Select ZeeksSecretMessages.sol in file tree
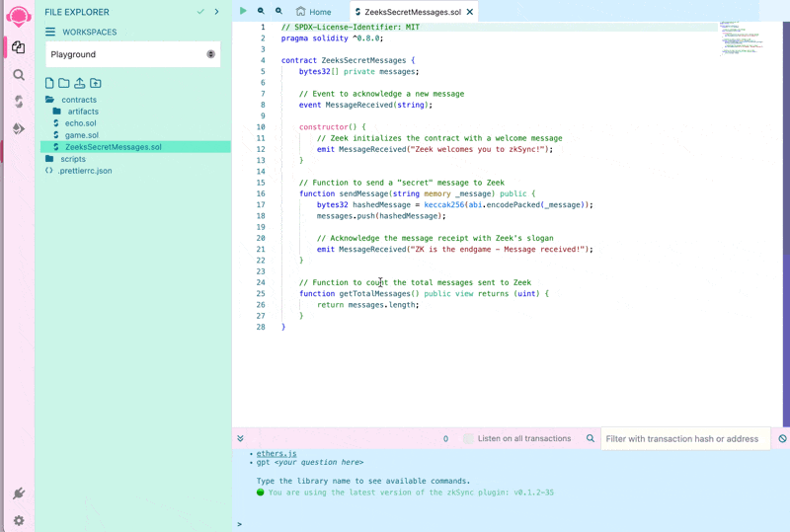 [x=135, y=147]
